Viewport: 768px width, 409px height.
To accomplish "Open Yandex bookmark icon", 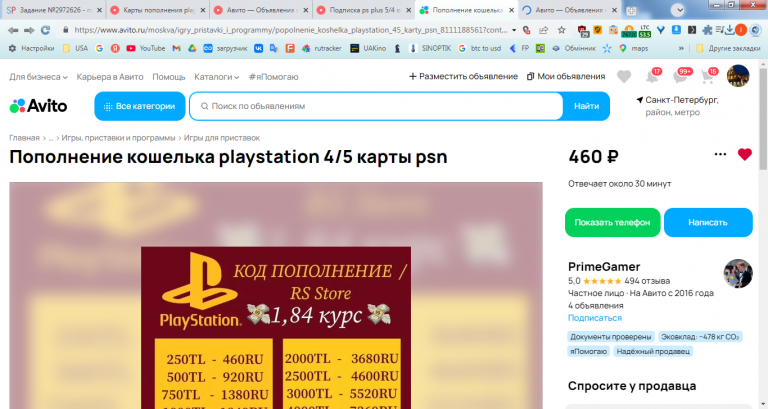I will pos(115,48).
